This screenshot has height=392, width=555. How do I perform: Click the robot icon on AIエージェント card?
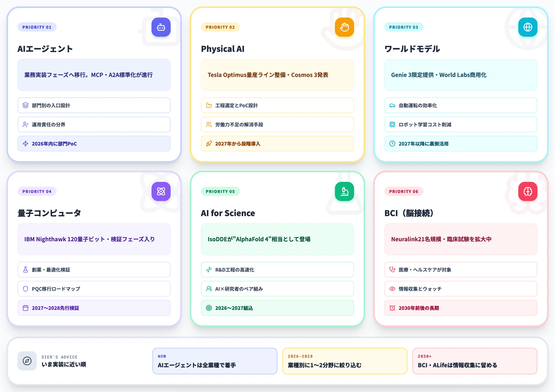click(161, 27)
